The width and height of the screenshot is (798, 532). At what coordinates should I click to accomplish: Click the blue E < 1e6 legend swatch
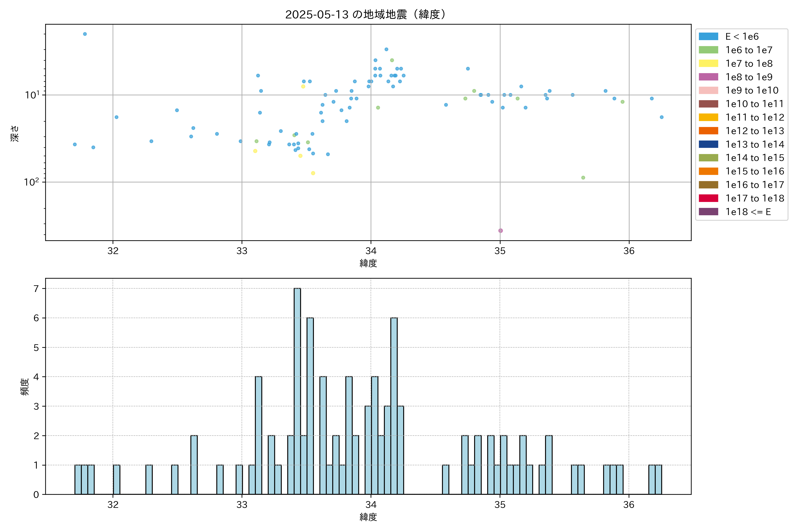point(708,37)
